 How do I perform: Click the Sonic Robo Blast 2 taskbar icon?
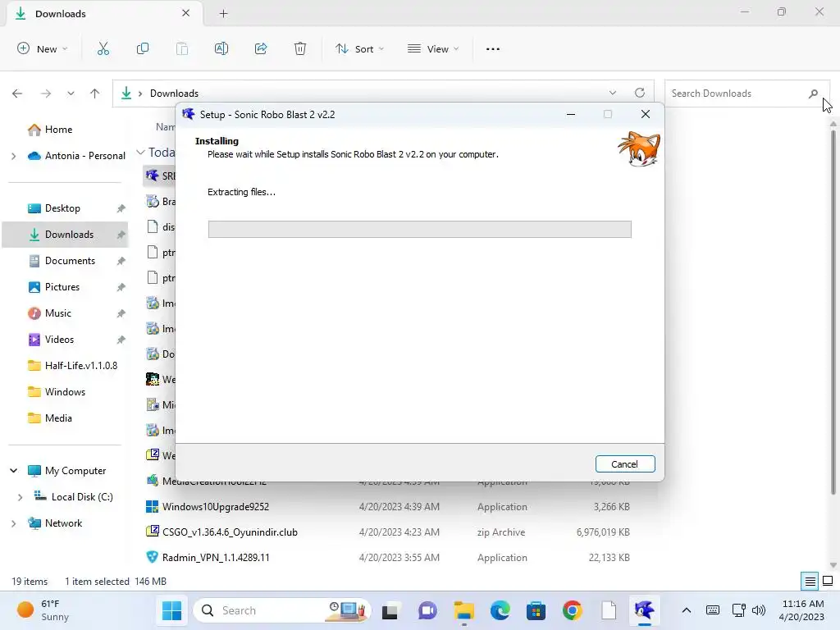click(644, 610)
